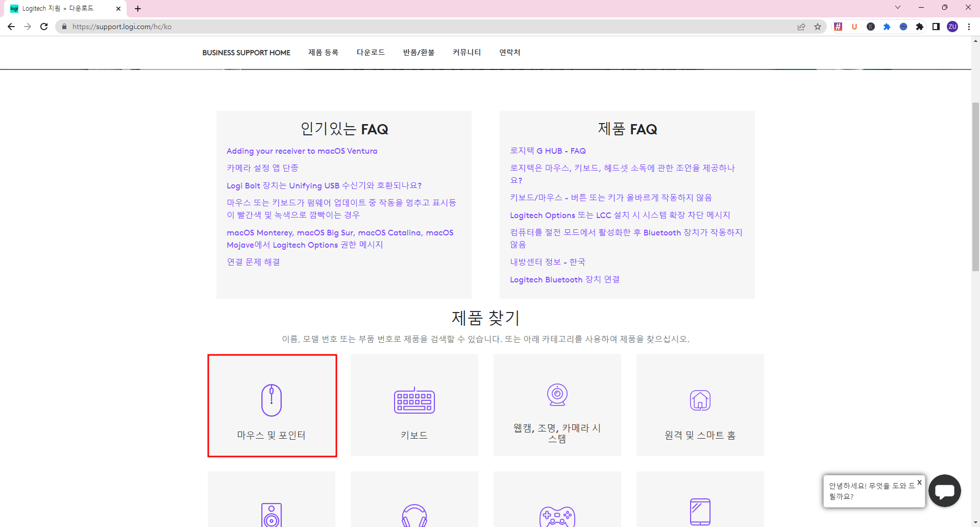Open the firmware update blinking light FAQ
This screenshot has width=980, height=527.
[x=341, y=209]
